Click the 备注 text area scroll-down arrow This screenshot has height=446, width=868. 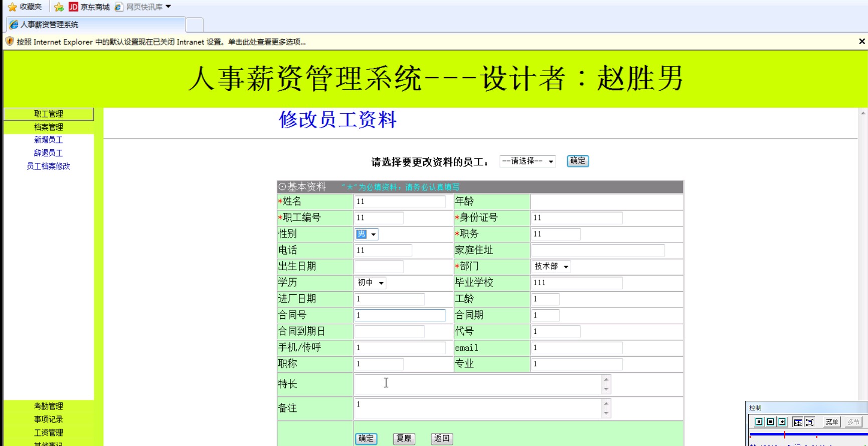[x=606, y=413]
